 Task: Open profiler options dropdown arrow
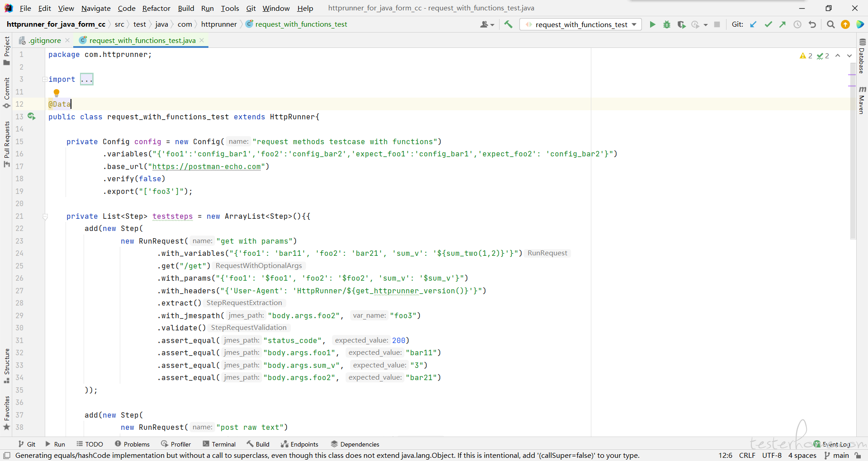(705, 25)
